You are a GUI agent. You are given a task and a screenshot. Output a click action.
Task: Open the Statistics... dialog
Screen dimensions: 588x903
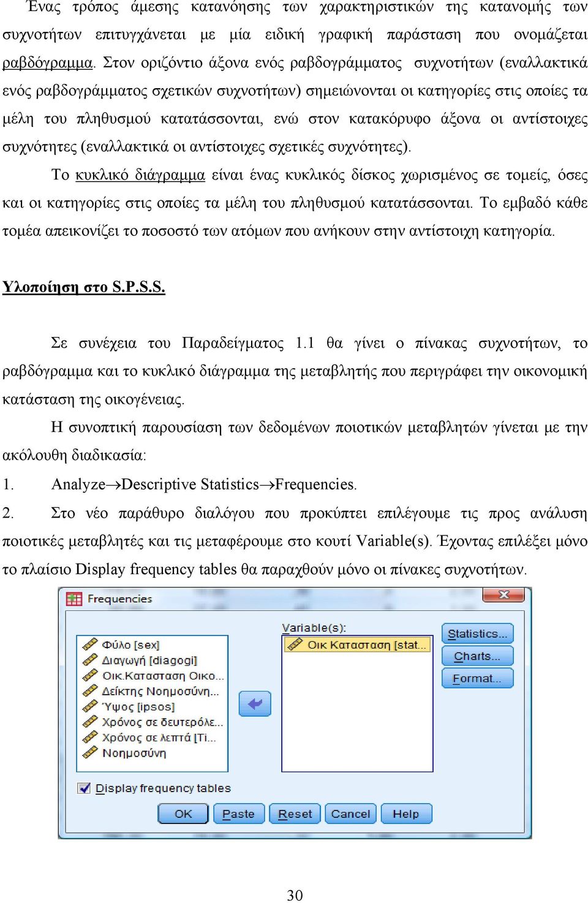point(478,634)
